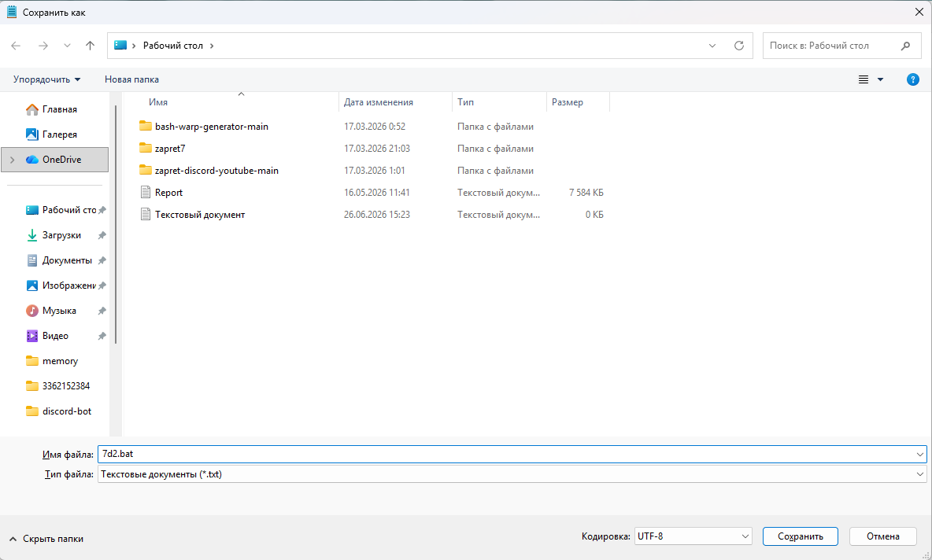
Task: Close the Сохранить как dialog
Action: point(919,12)
